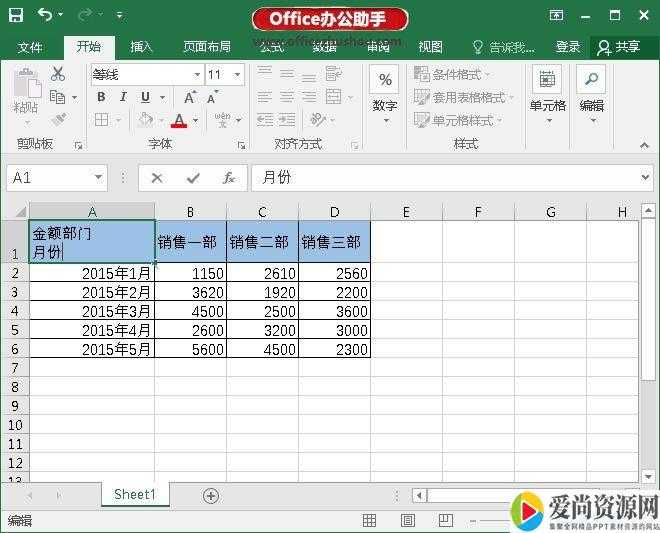Viewport: 660px width, 533px height.
Task: Open the font size dropdown showing 11
Action: 237,75
